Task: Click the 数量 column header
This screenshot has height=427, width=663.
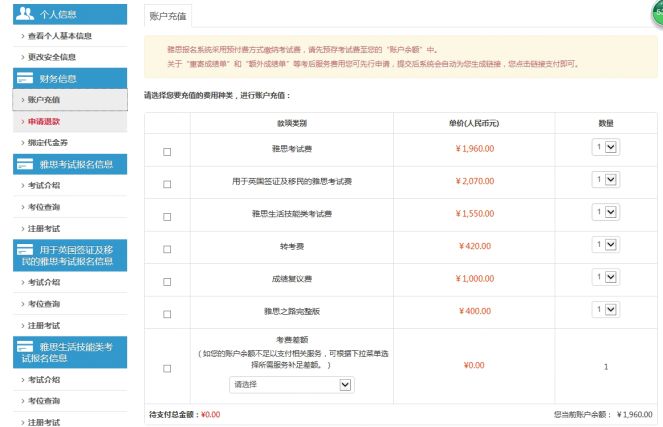Action: tap(606, 123)
